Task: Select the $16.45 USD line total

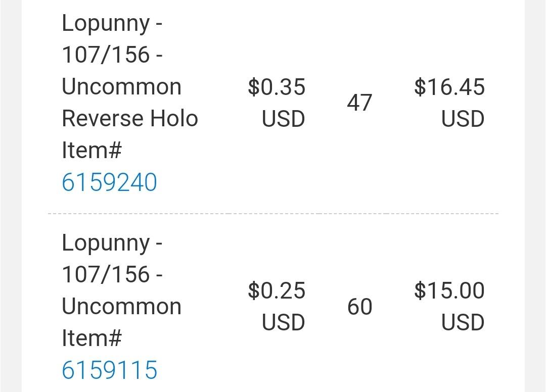Action: coord(449,103)
